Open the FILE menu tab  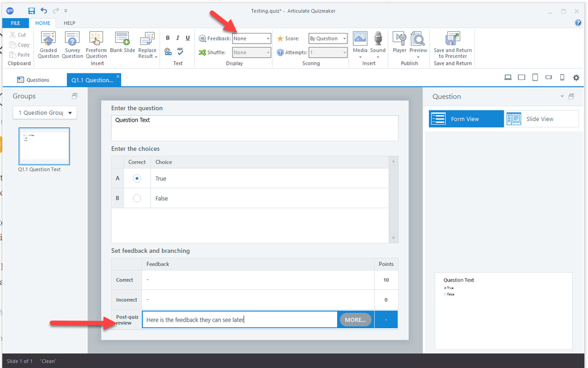pyautogui.click(x=15, y=23)
